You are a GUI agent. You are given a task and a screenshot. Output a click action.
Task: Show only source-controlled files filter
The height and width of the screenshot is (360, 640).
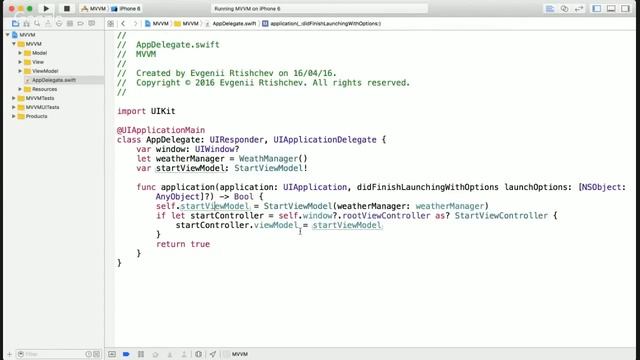(97, 354)
